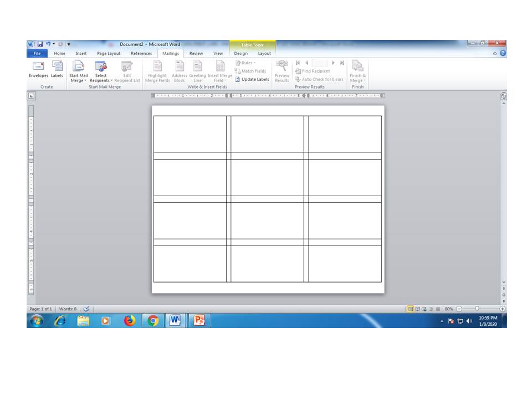Switch to Page Layout tab

tap(109, 53)
